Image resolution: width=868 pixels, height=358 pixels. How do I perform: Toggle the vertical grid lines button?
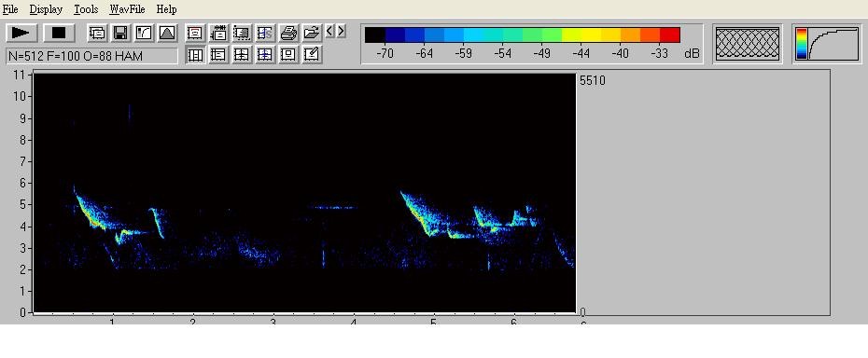point(195,54)
